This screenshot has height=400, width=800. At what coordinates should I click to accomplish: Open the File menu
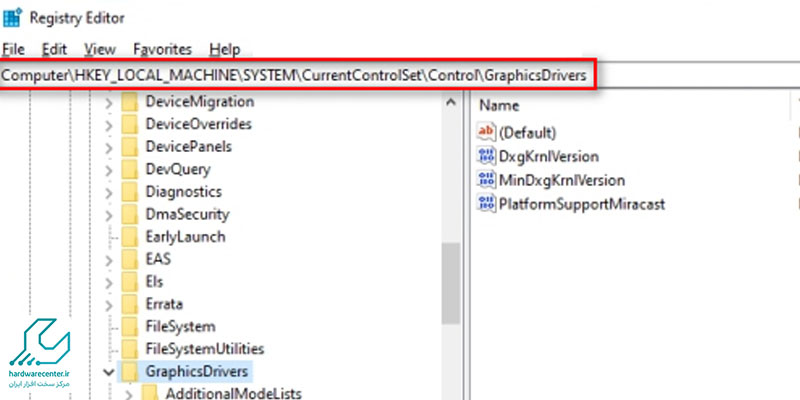click(x=13, y=49)
